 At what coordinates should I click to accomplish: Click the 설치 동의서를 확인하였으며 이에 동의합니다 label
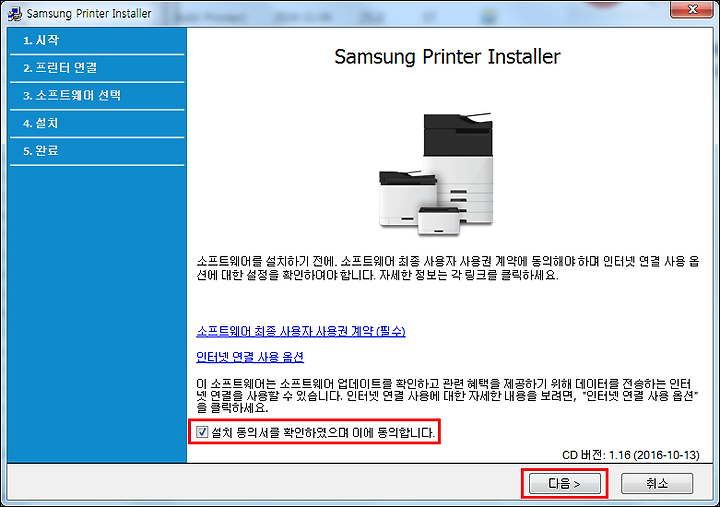click(322, 432)
